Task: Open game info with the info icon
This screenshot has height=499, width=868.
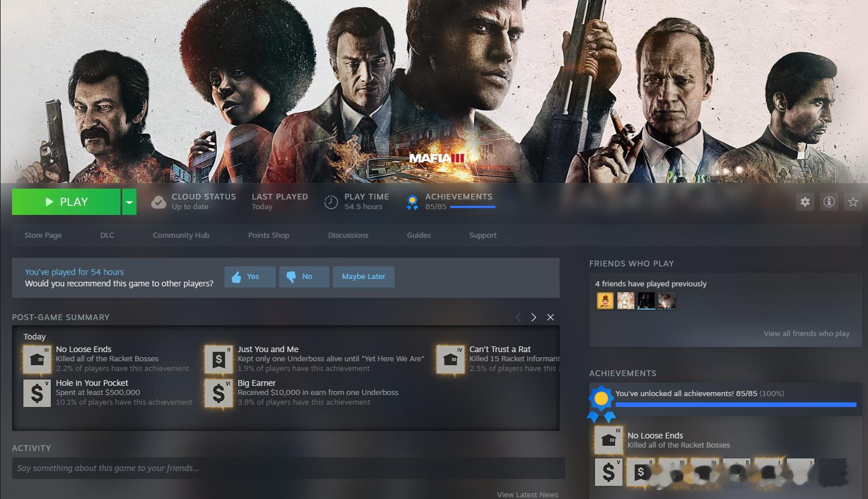Action: [x=829, y=202]
